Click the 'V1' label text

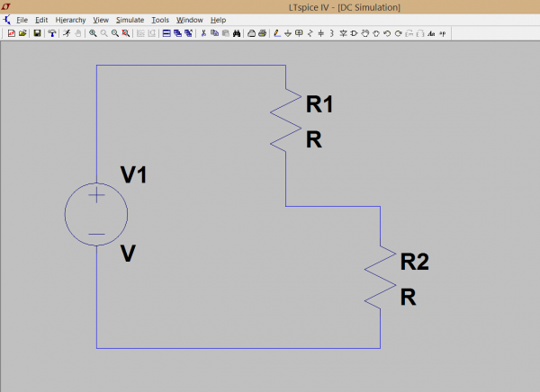pyautogui.click(x=134, y=174)
